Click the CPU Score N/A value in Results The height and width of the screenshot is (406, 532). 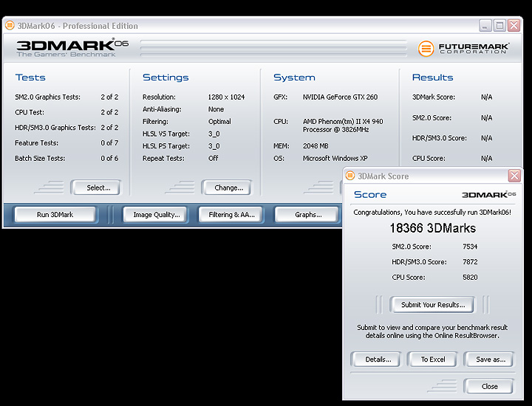pyautogui.click(x=486, y=158)
